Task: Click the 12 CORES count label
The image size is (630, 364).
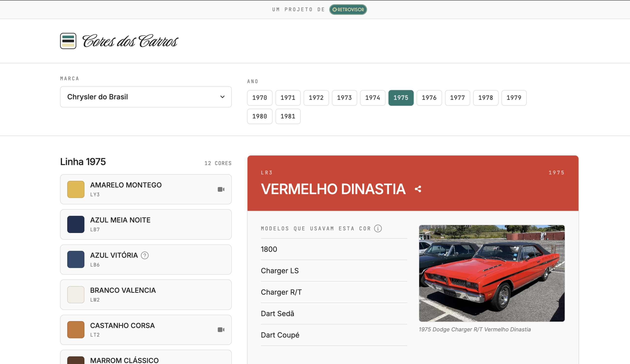Action: 218,163
